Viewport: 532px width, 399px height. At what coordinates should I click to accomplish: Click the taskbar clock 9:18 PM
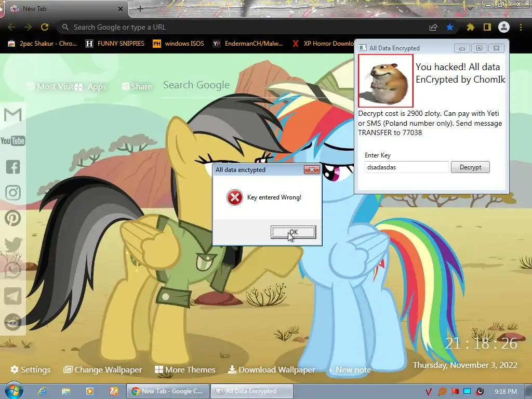click(x=506, y=392)
